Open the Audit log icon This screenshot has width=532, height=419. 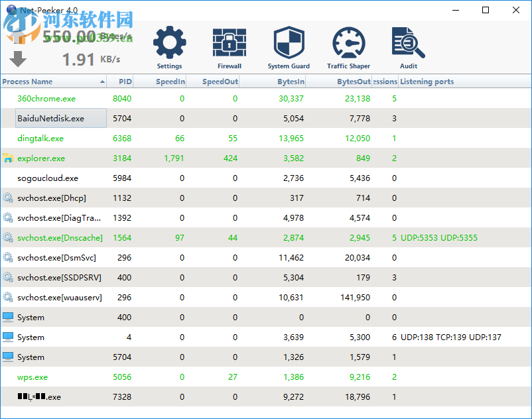click(x=407, y=41)
